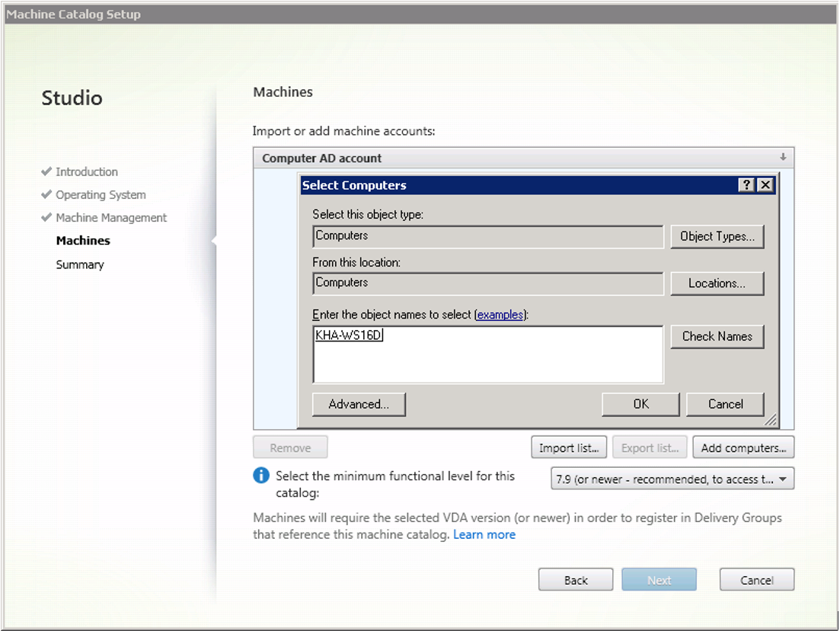Go to the Introduction step

[87, 171]
